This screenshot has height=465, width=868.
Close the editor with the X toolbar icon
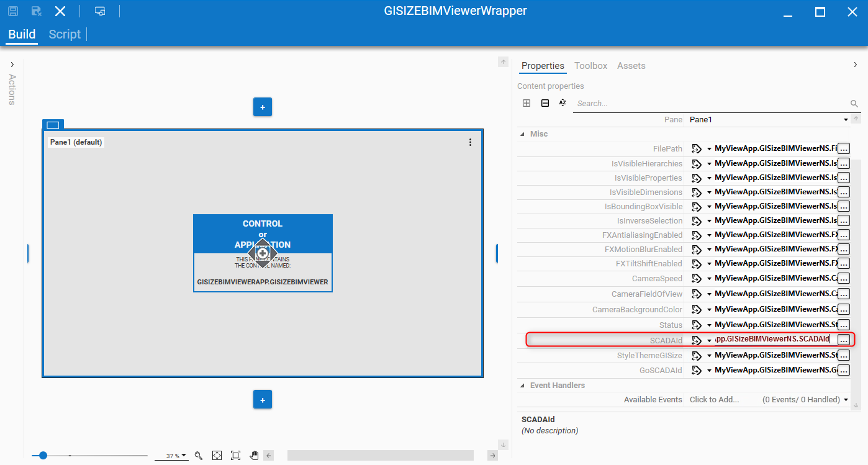(x=60, y=11)
